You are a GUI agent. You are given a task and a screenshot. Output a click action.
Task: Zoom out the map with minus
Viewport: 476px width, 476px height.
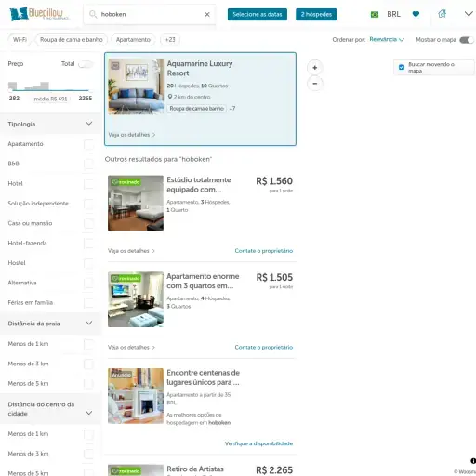tap(315, 84)
